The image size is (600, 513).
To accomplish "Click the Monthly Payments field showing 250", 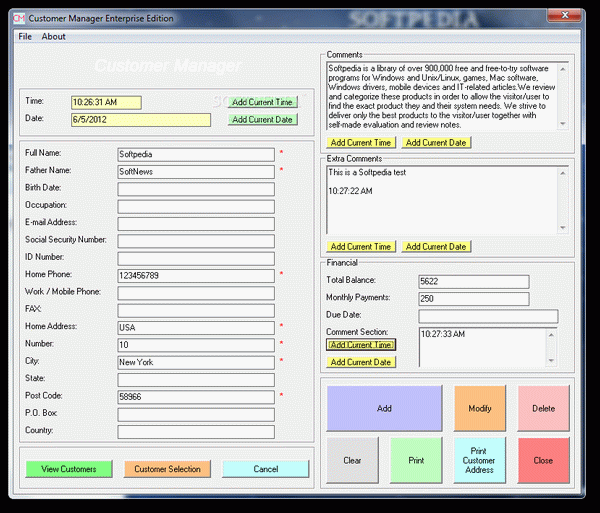I will point(474,299).
